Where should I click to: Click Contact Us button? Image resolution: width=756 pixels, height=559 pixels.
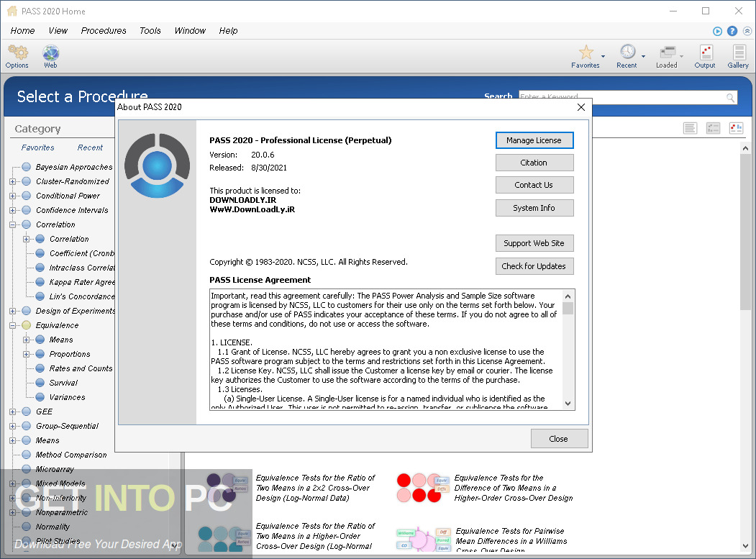coord(534,185)
